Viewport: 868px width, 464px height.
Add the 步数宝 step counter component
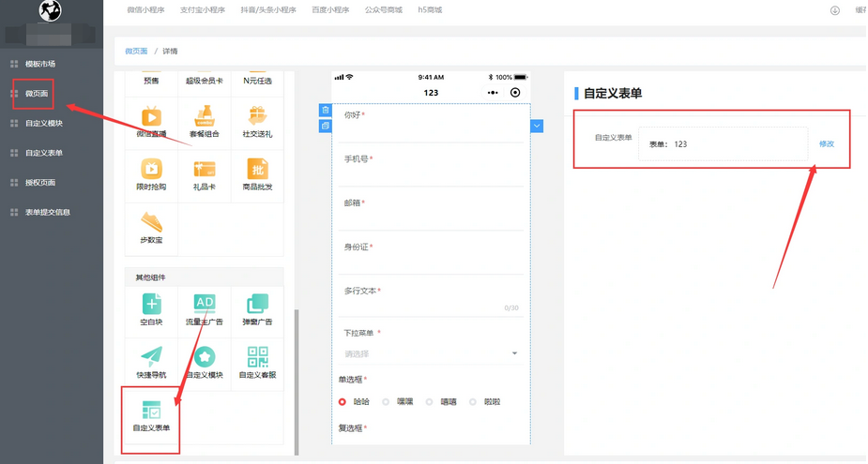click(151, 228)
